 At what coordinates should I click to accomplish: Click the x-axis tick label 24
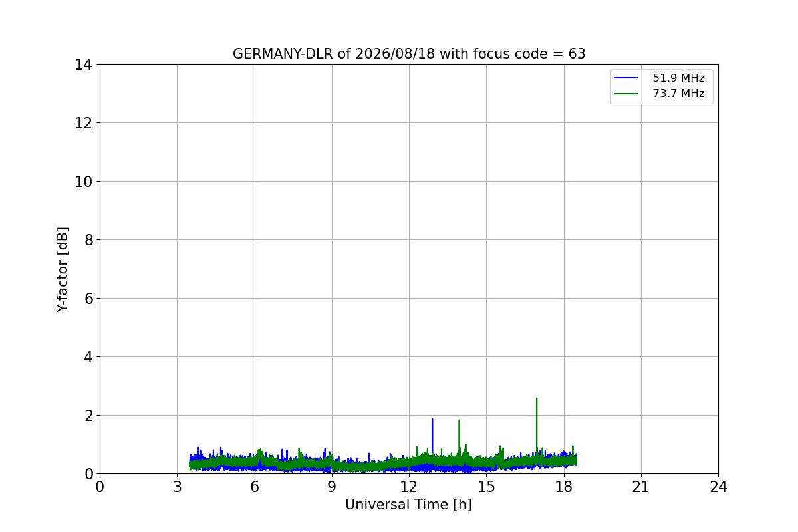pos(718,487)
